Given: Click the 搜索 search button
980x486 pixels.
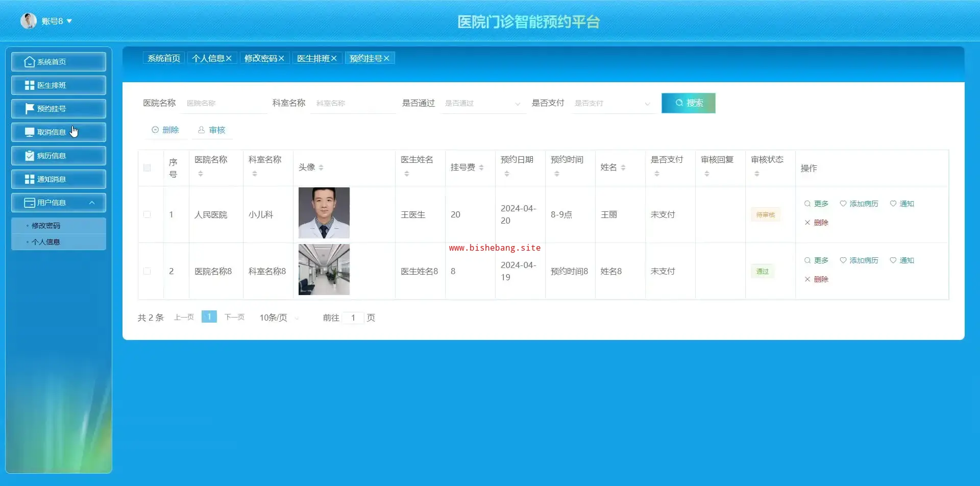Looking at the screenshot, I should coord(688,103).
